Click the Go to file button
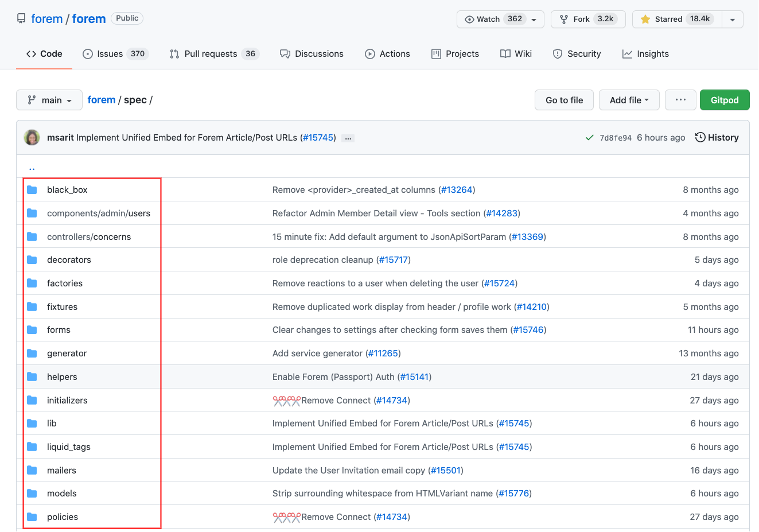 coord(564,100)
